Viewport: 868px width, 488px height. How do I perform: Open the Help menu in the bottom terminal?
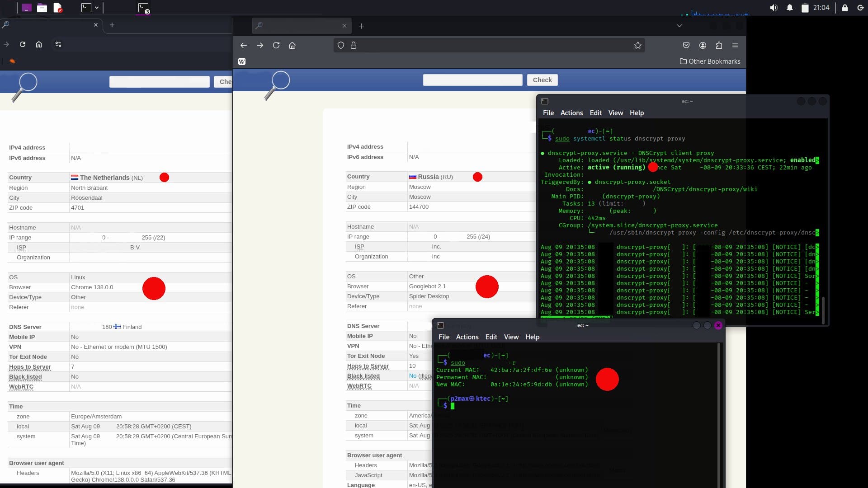coord(532,337)
